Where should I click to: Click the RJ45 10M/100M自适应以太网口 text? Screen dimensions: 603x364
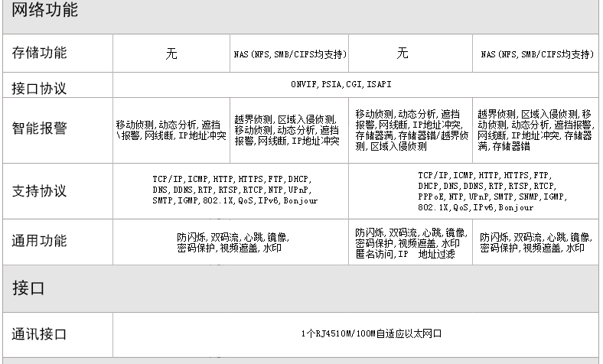tap(372, 333)
